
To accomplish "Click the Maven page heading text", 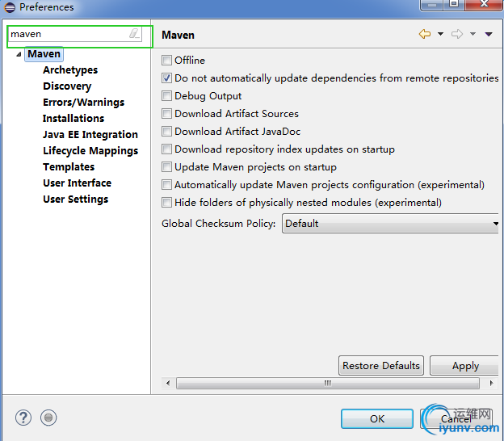I will tap(178, 35).
